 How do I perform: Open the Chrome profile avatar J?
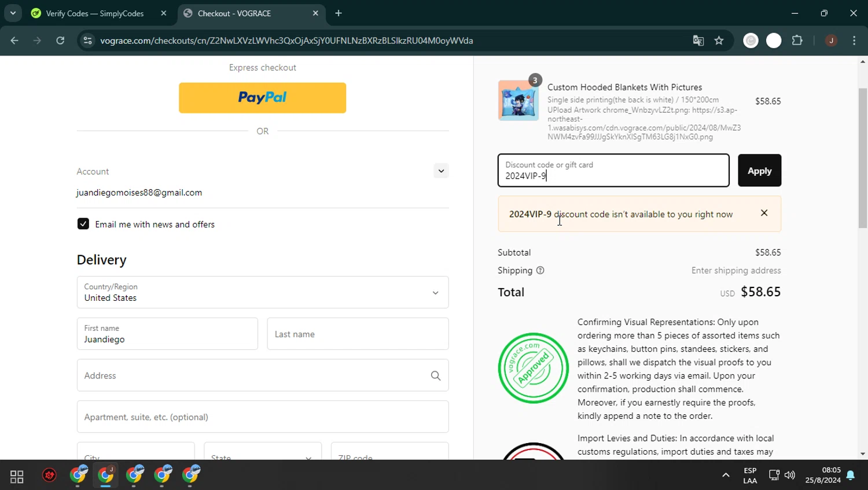coord(831,40)
